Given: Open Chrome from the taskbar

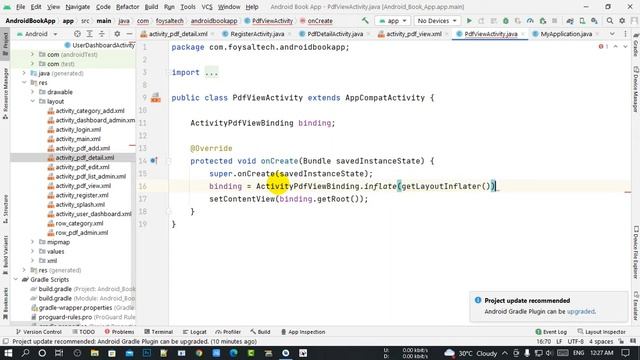Looking at the screenshot, I should 199,353.
